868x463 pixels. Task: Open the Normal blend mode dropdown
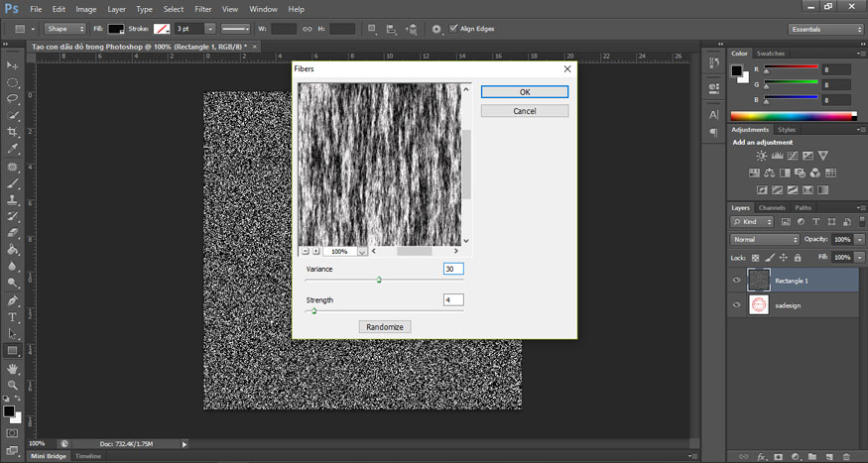coord(765,240)
